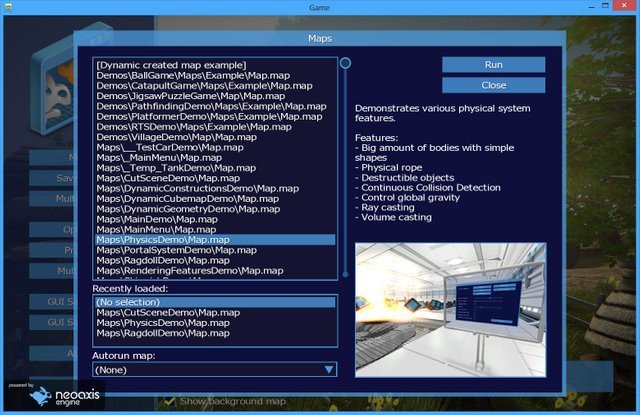Click the PhysicsDemo preview thumbnail
This screenshot has height=415, width=640.
[x=451, y=310]
